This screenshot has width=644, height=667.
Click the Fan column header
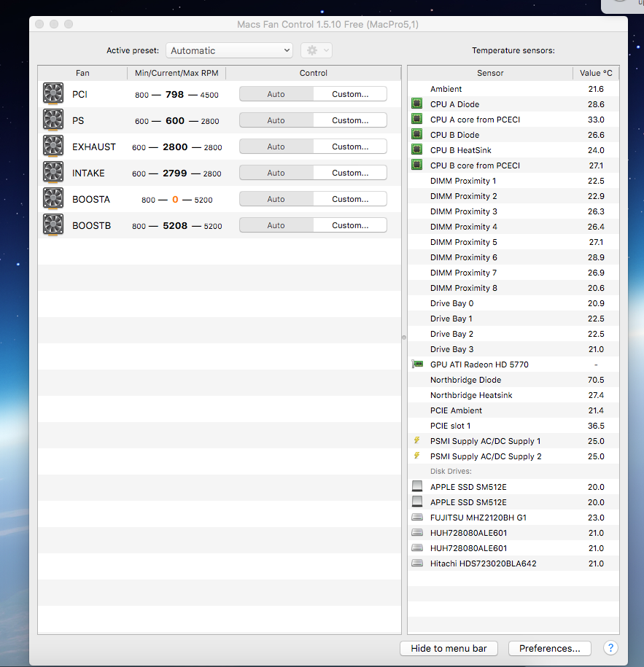[x=82, y=73]
